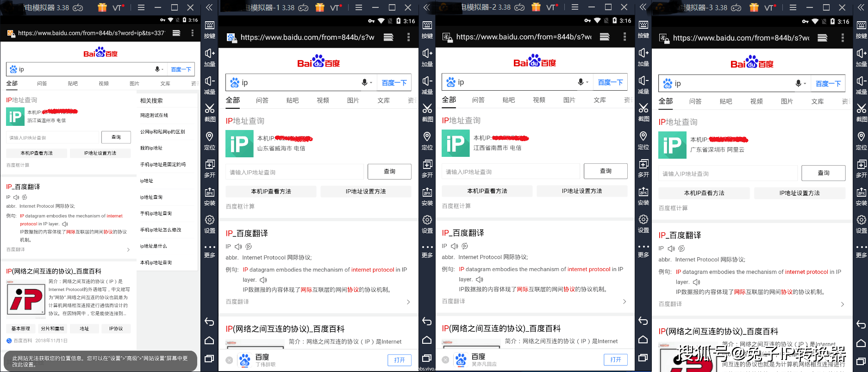
Task: Raise volume (加量) in first emulator sidebar
Action: pyautogui.click(x=210, y=58)
